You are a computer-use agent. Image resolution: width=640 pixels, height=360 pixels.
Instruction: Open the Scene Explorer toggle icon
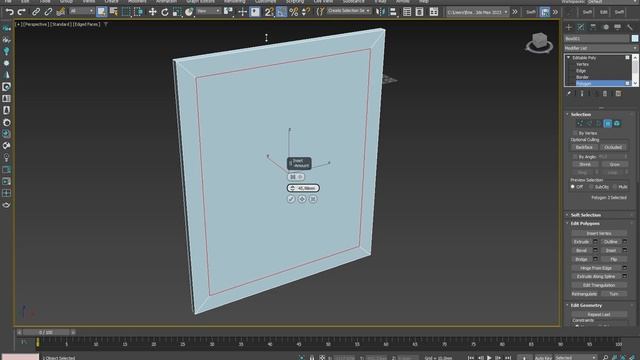pos(407,12)
